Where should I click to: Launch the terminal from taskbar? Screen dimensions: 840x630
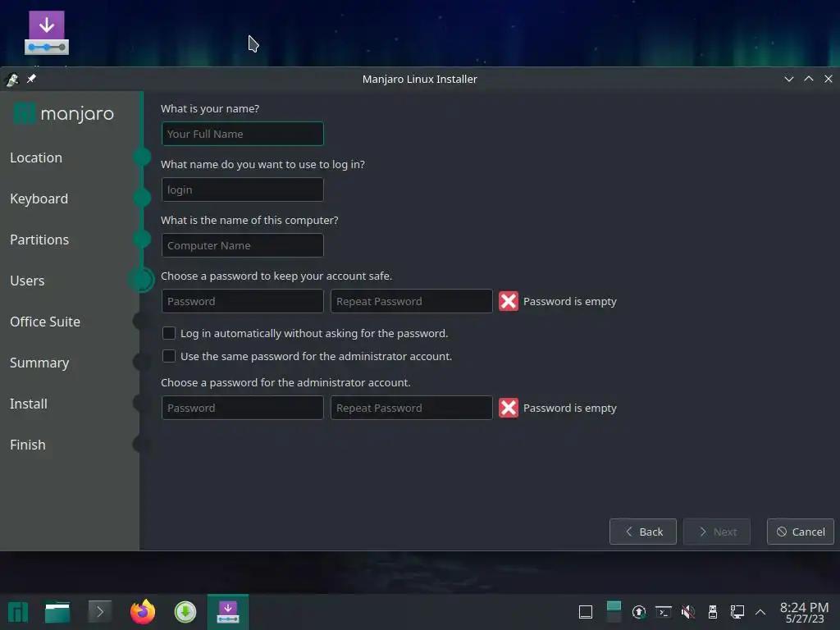coord(99,611)
